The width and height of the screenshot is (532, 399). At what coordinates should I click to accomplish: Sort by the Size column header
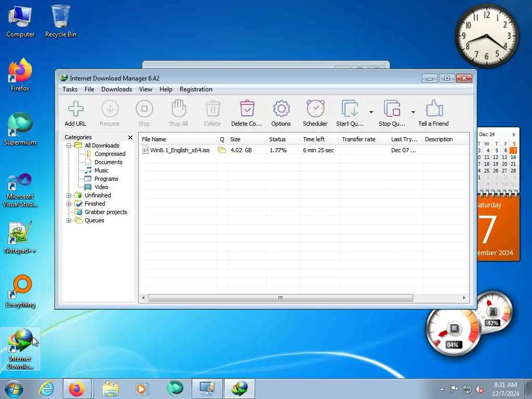click(247, 139)
